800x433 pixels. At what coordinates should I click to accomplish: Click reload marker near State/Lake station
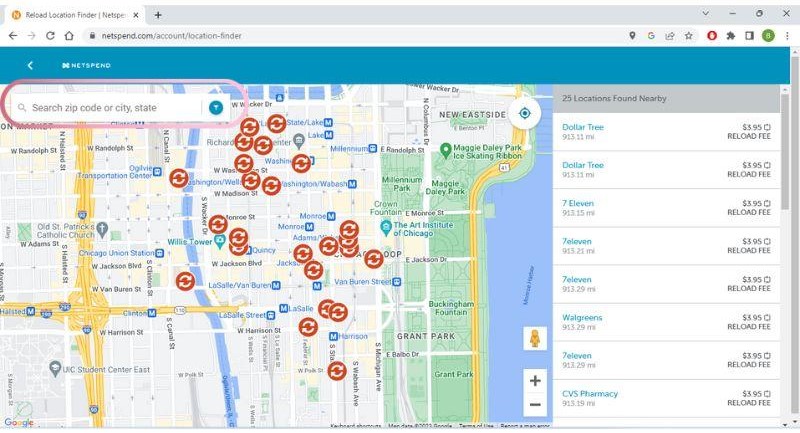(277, 123)
